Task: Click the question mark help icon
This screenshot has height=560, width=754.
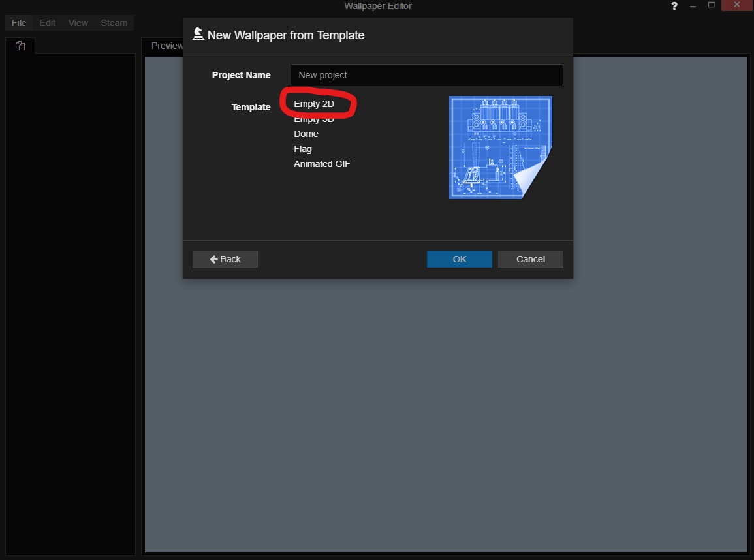Action: pos(674,6)
